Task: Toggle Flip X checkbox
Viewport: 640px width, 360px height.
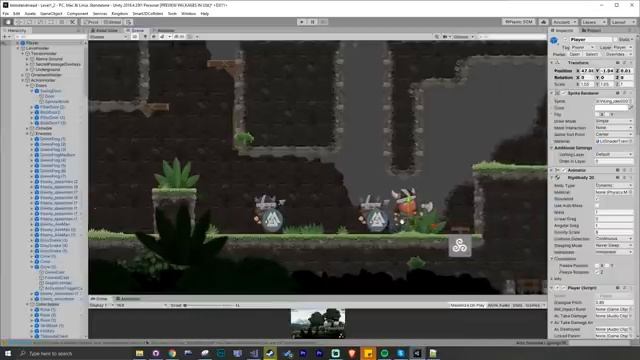Action: [x=598, y=115]
